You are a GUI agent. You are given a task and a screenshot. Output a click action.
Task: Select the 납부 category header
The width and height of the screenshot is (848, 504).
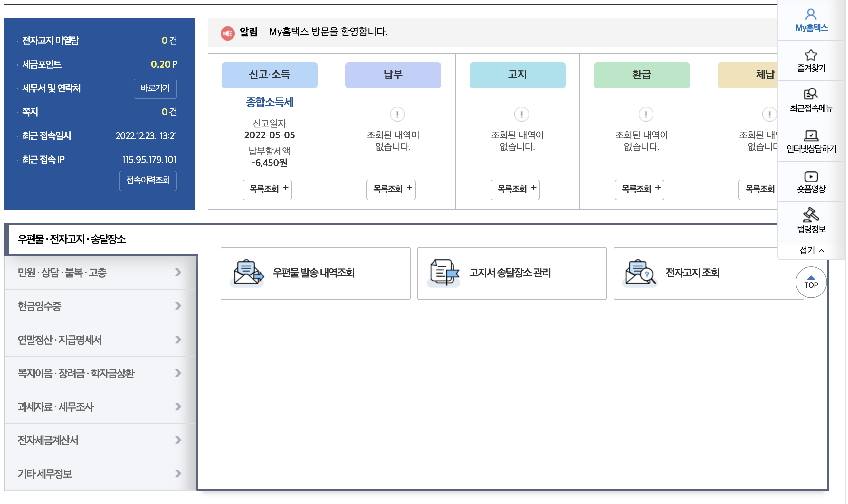(393, 75)
